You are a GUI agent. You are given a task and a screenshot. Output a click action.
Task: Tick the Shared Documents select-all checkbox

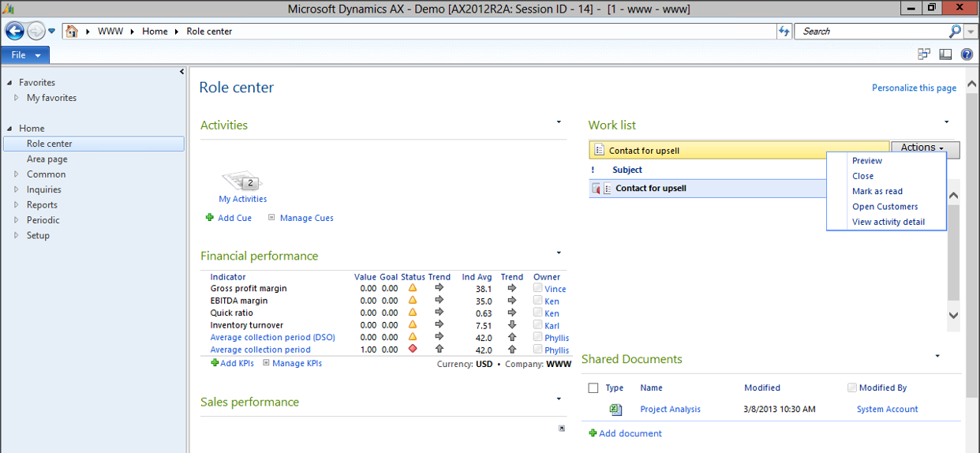tap(593, 388)
